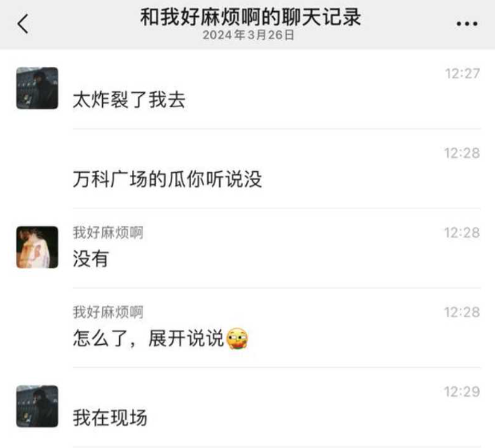Select the message 没有
Viewport: 495px width, 448px height.
point(91,259)
